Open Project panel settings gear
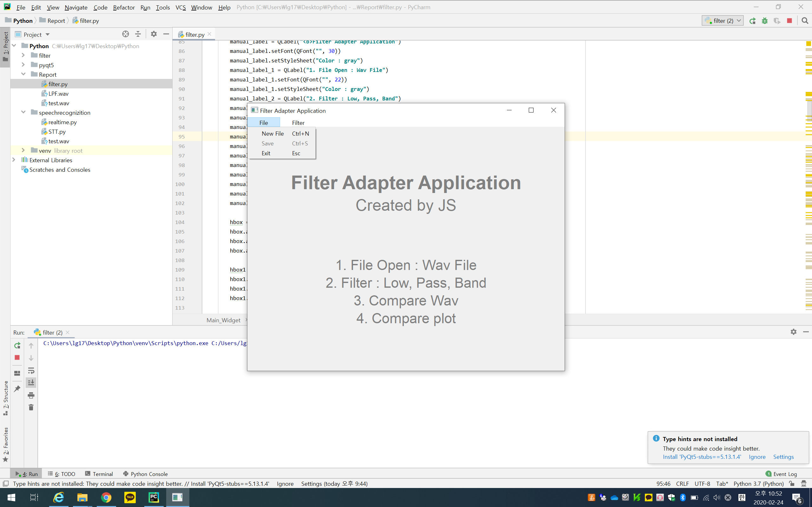Screen dimensions: 812x507 [x=154, y=34]
